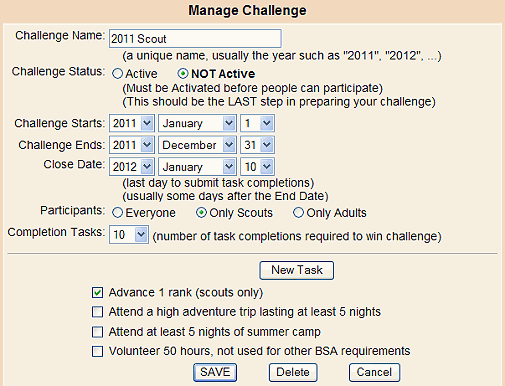Image resolution: width=505 pixels, height=386 pixels.
Task: Click the SAVE button
Action: (x=215, y=372)
